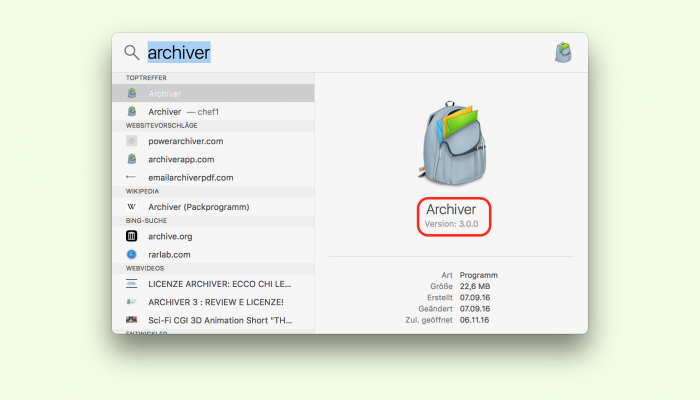This screenshot has width=700, height=400.
Task: Click the 'Geändert' label in the details
Action: pyautogui.click(x=436, y=308)
